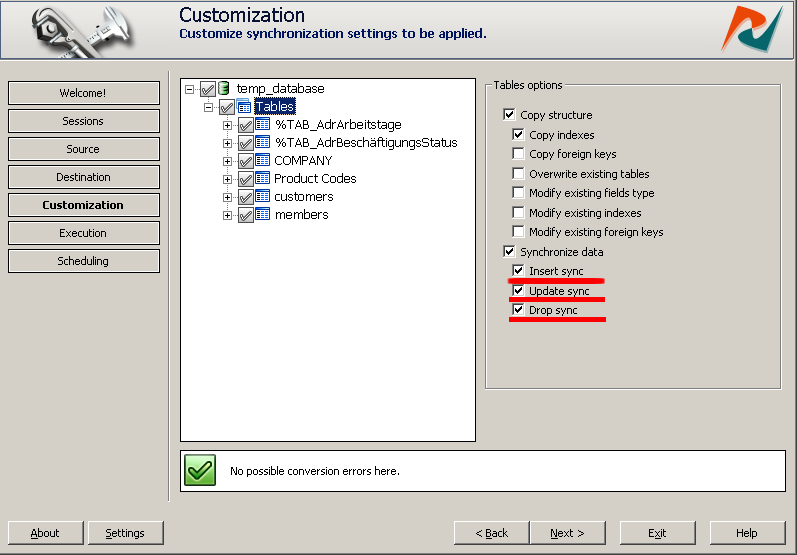
Task: Select the %TAB_AdrBeschäftigungsStatus table item
Action: [x=366, y=143]
